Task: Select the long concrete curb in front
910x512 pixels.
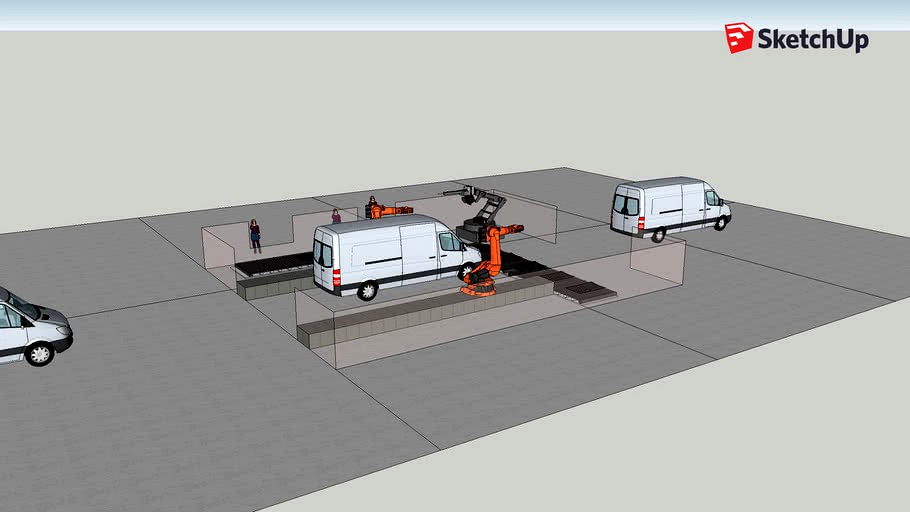Action: [x=424, y=312]
